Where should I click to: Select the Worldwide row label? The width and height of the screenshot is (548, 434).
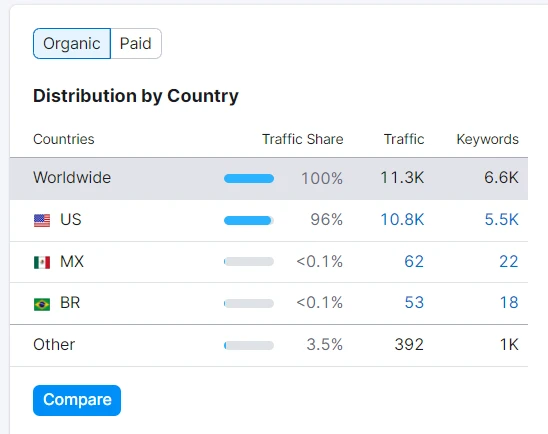coord(72,178)
